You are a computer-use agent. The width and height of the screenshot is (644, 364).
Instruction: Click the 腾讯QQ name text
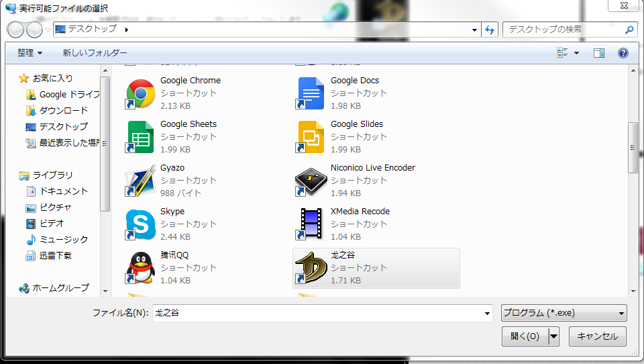click(x=174, y=255)
